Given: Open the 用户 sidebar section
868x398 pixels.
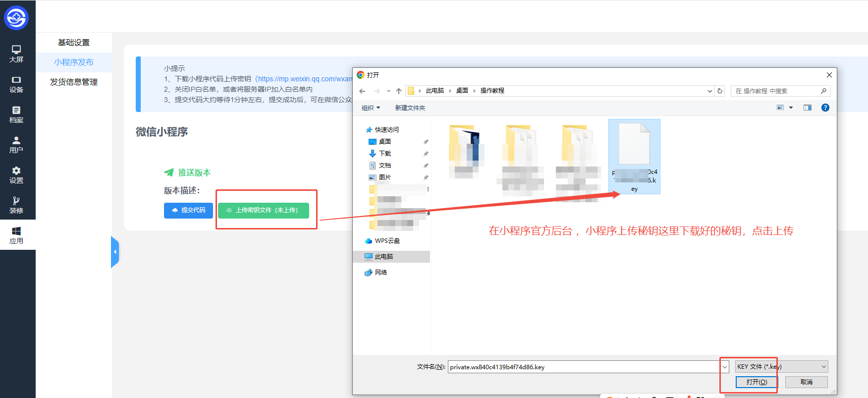Looking at the screenshot, I should [x=16, y=145].
